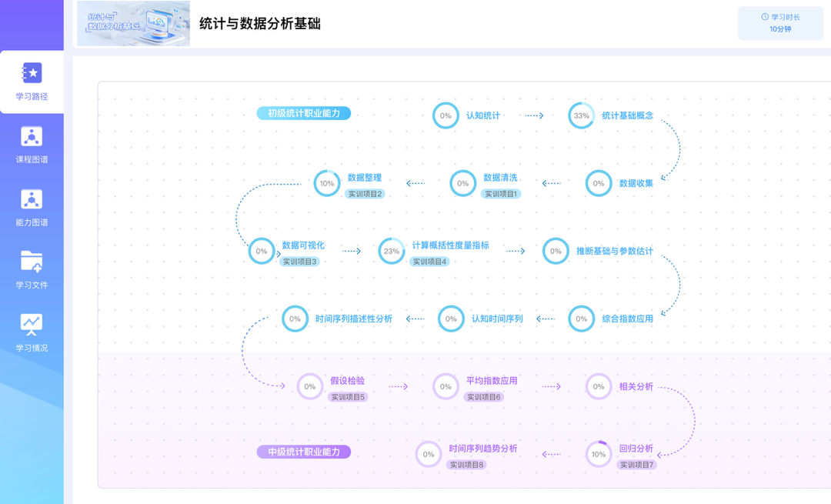831x504 pixels.
Task: Click the 实训项目1 tag
Action: [x=501, y=194]
